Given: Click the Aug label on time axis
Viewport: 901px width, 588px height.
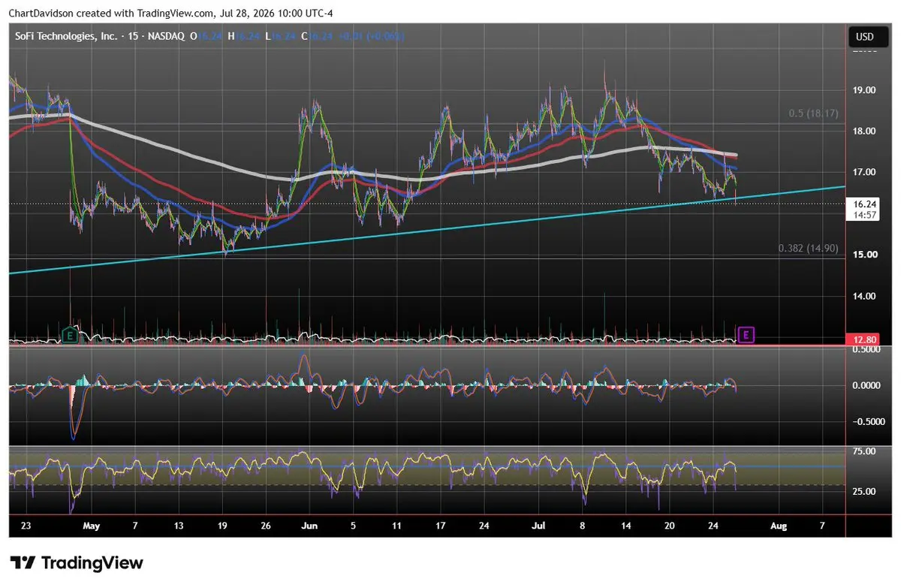Looking at the screenshot, I should (779, 526).
